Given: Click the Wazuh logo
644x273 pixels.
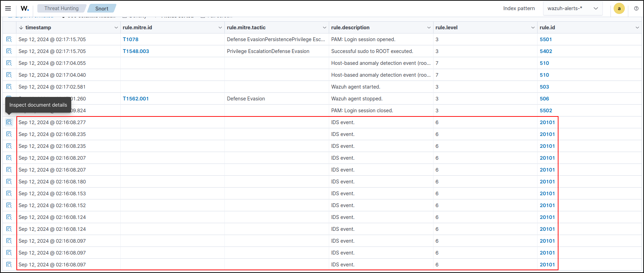Looking at the screenshot, I should 25,8.
